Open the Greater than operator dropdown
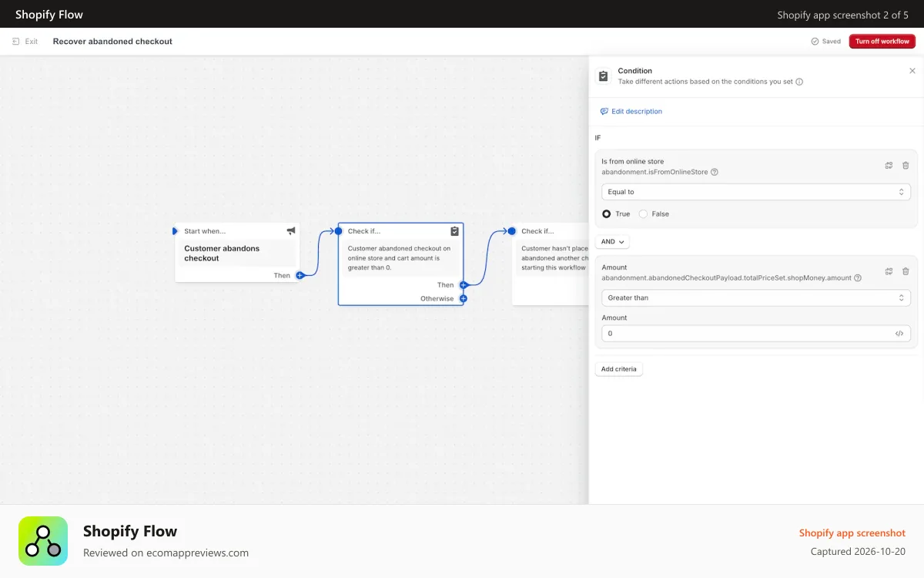 point(756,297)
